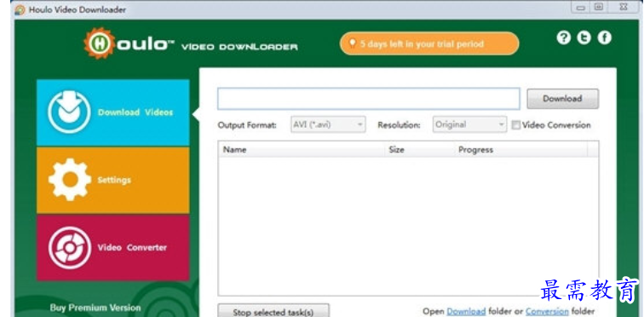
Task: Click the Video Converter disc icon
Action: (x=69, y=248)
